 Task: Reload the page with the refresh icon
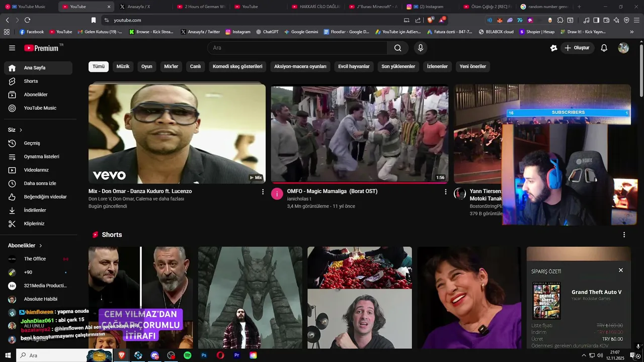[x=27, y=20]
